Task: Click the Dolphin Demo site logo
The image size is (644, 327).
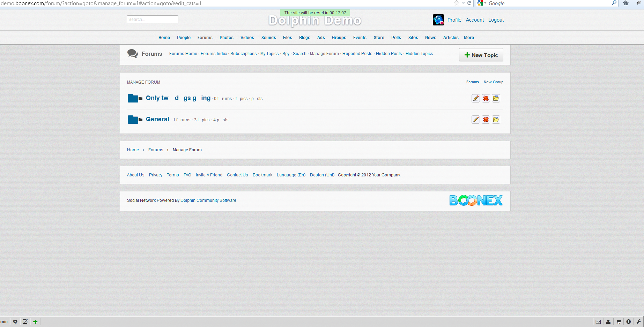Action: [315, 21]
